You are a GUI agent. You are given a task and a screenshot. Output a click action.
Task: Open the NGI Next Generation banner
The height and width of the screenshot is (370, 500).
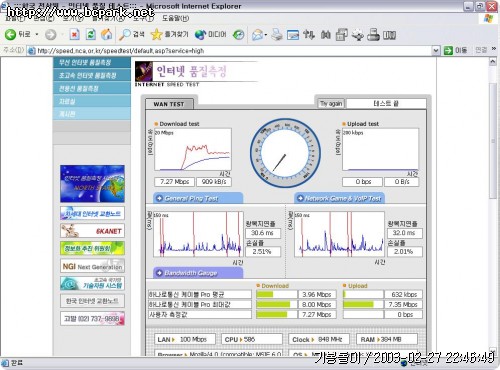pos(92,266)
